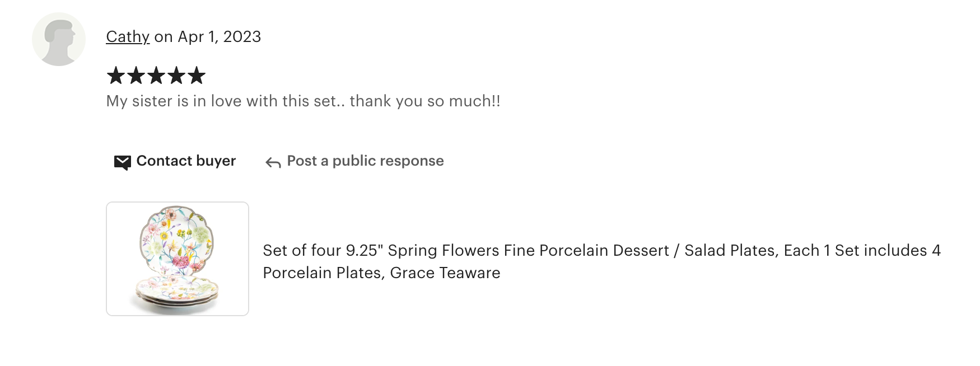Click the review date Apr 1, 2023
Screen dimensions: 980x366
(x=219, y=37)
